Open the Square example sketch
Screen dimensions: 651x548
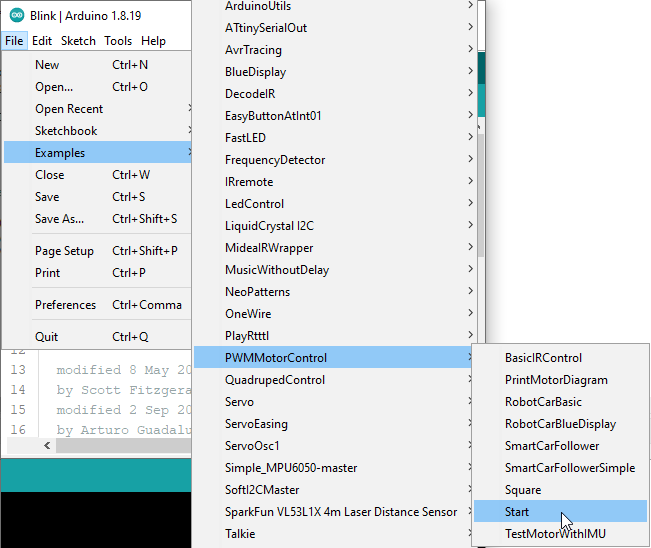[560, 490]
